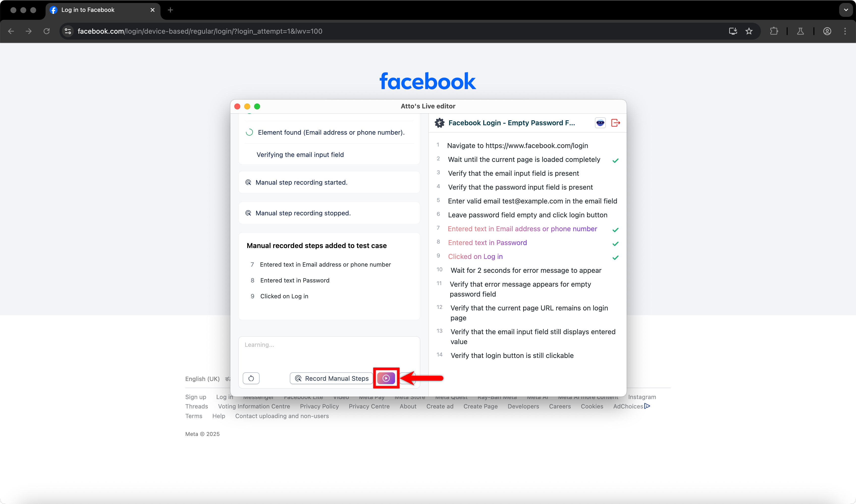Open the Privacy Policy footer link
This screenshot has height=504, width=856.
point(319,406)
